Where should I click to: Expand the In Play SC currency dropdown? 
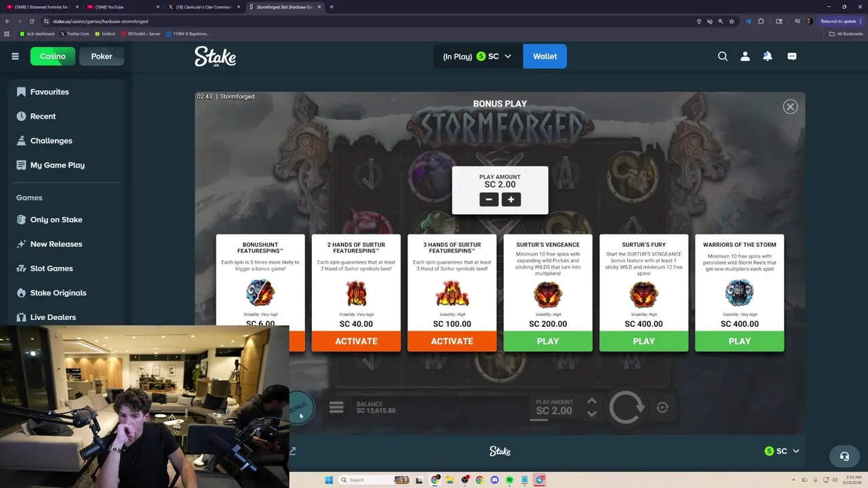pyautogui.click(x=477, y=56)
